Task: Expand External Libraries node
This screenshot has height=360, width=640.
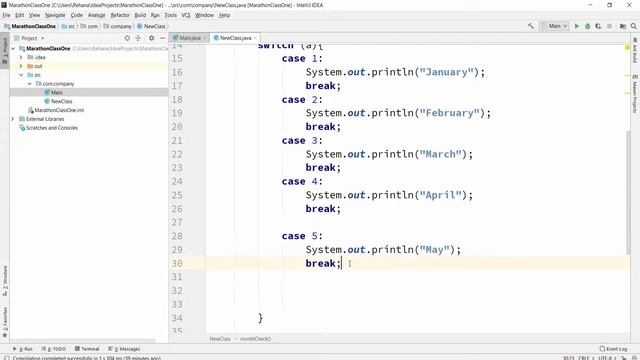Action: [x=13, y=119]
